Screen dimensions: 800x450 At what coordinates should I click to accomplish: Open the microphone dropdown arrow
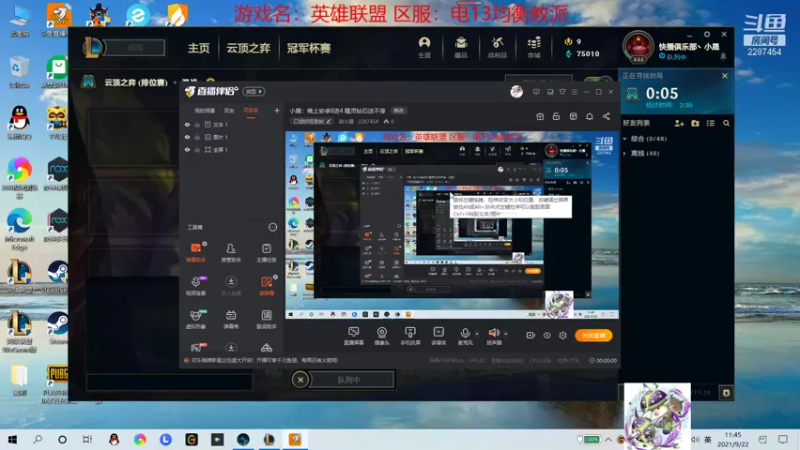(x=477, y=334)
